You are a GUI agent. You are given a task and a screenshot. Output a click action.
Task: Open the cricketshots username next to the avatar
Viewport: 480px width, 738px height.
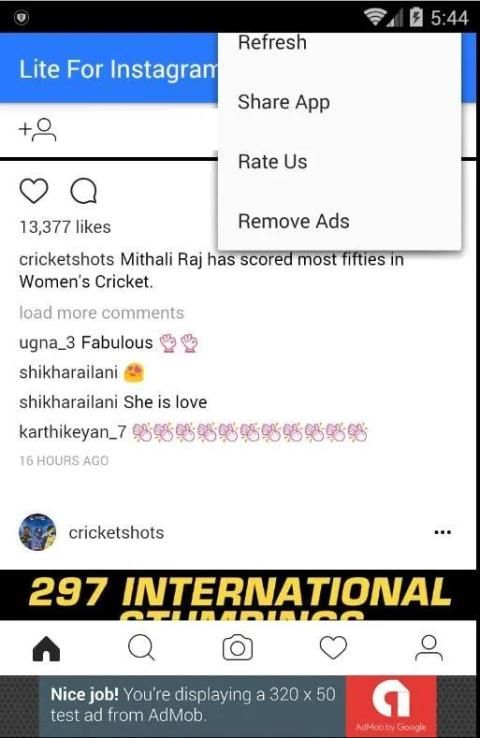point(116,532)
